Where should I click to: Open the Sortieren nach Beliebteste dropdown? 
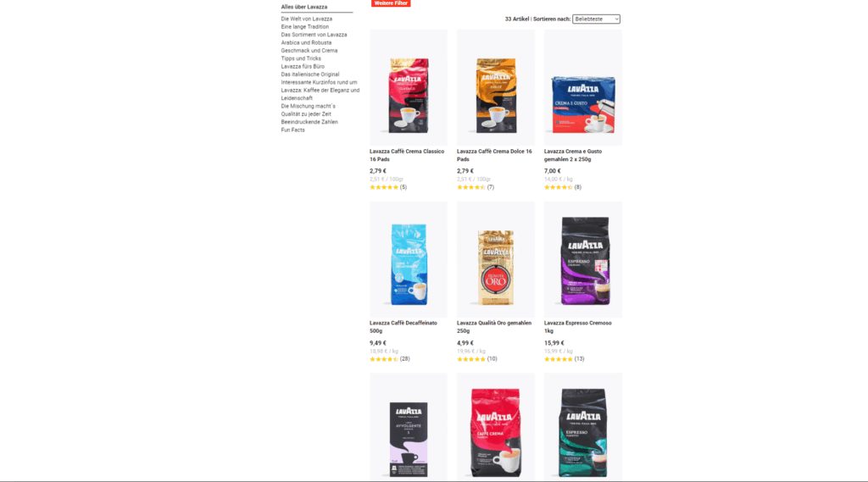click(x=596, y=19)
